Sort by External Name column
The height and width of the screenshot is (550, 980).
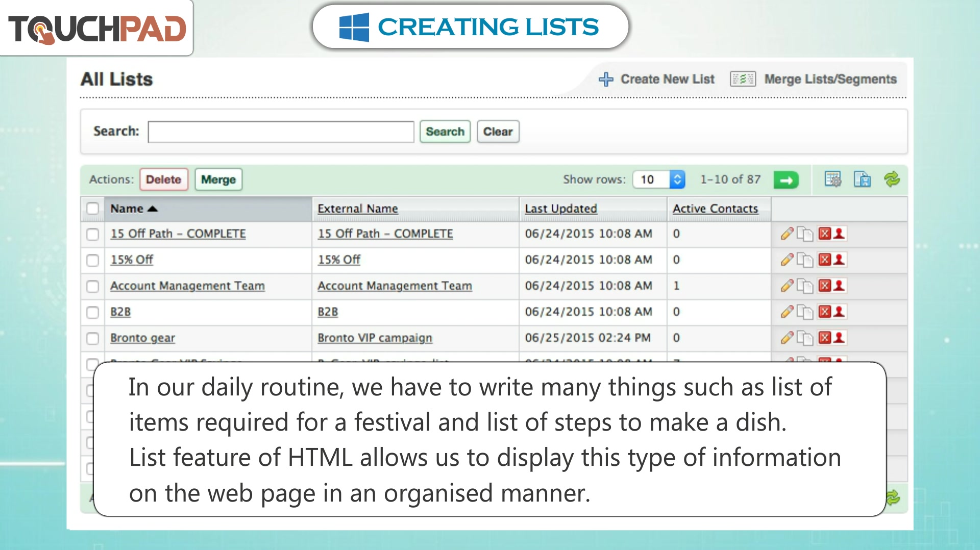pos(357,209)
